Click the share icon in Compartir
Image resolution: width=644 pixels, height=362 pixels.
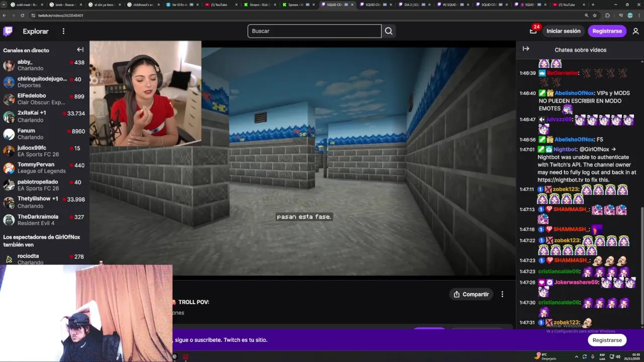[457, 294]
